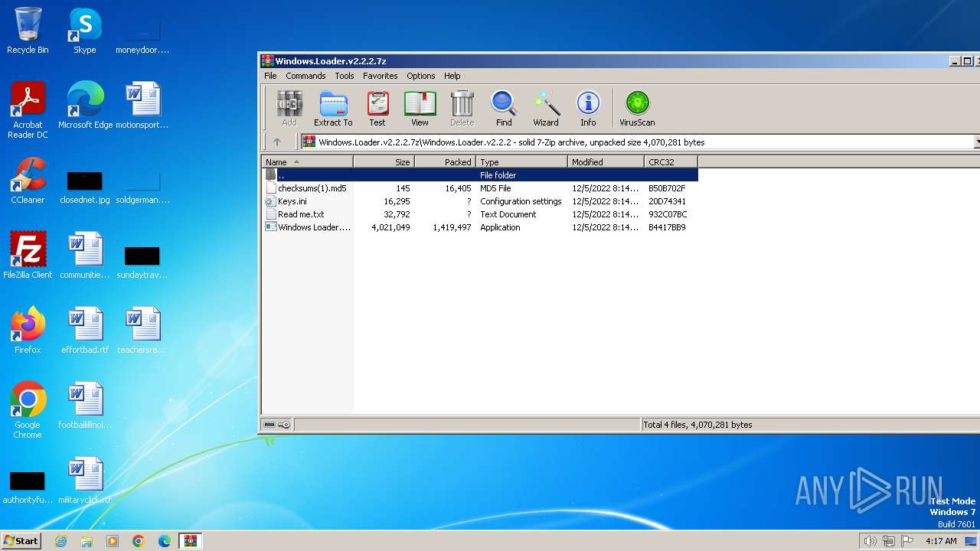
Task: Select the parent folder '..' row
Action: click(480, 175)
